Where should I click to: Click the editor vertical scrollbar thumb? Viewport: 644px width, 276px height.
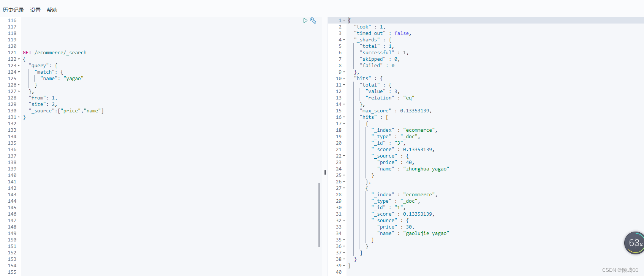pyautogui.click(x=319, y=215)
